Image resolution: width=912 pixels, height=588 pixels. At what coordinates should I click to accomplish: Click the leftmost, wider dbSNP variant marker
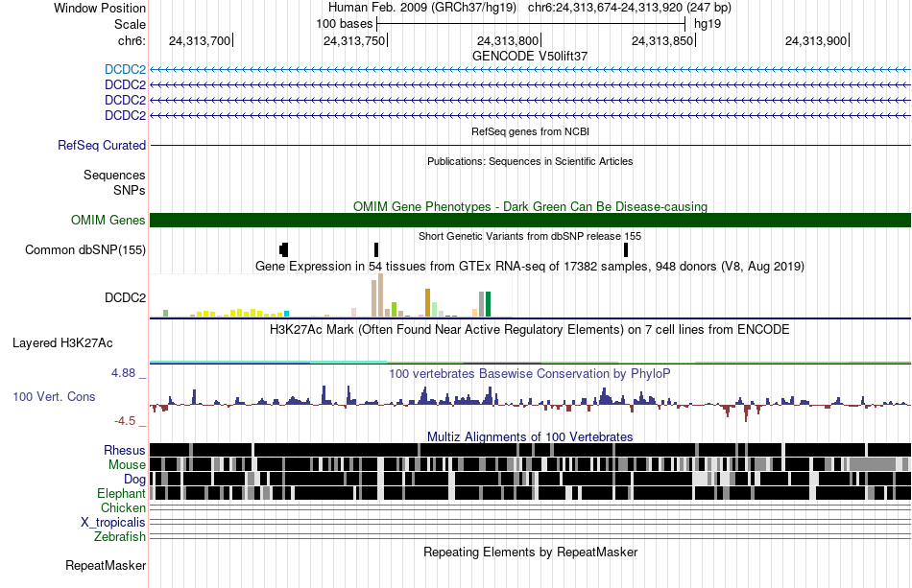coord(284,249)
